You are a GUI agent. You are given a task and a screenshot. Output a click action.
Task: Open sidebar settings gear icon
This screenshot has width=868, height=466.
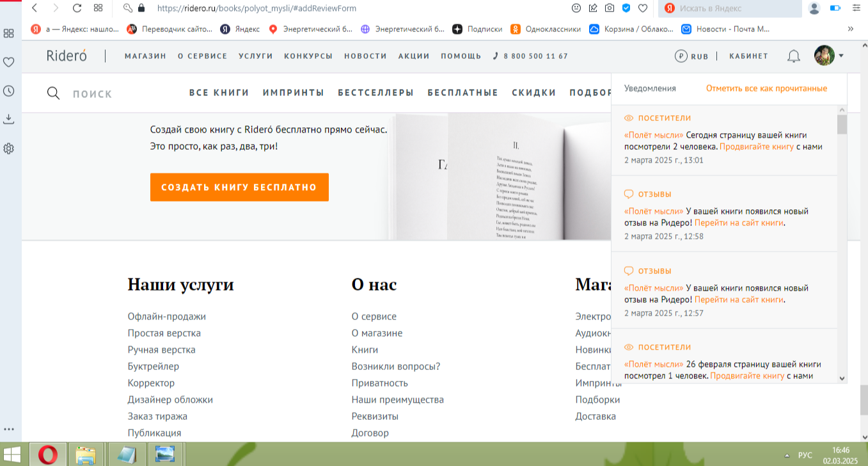[9, 149]
